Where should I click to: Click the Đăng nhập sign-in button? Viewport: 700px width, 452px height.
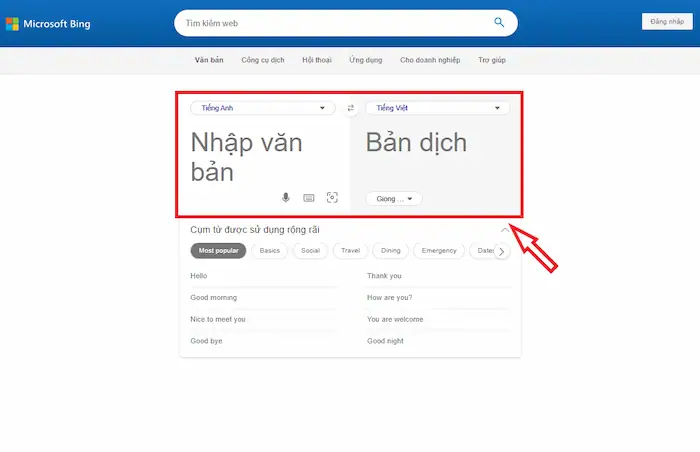(663, 22)
